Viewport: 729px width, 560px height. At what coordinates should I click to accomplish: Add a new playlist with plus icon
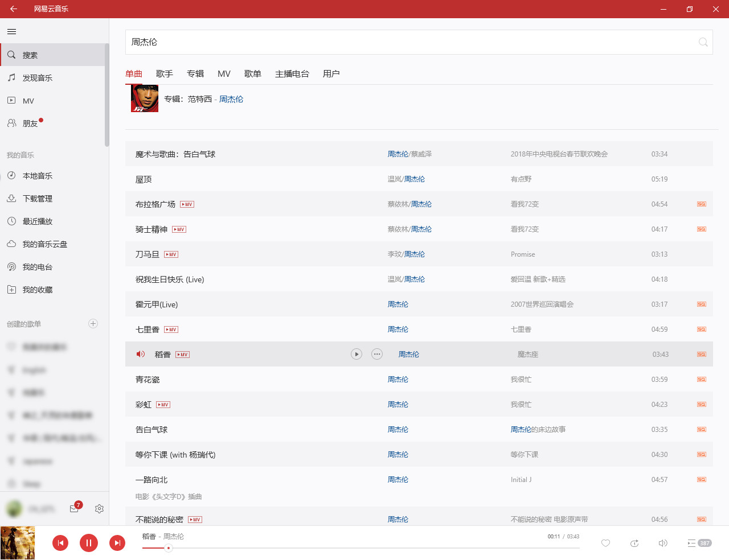pyautogui.click(x=93, y=324)
